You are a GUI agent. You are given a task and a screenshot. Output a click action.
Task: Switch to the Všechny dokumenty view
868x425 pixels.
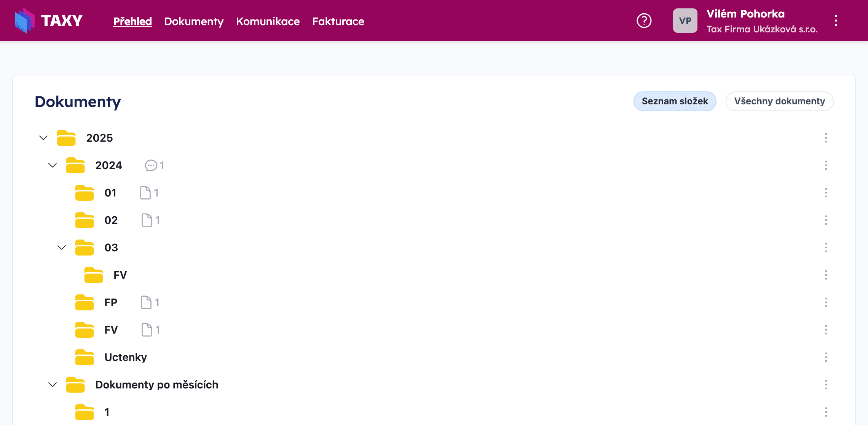pyautogui.click(x=779, y=101)
